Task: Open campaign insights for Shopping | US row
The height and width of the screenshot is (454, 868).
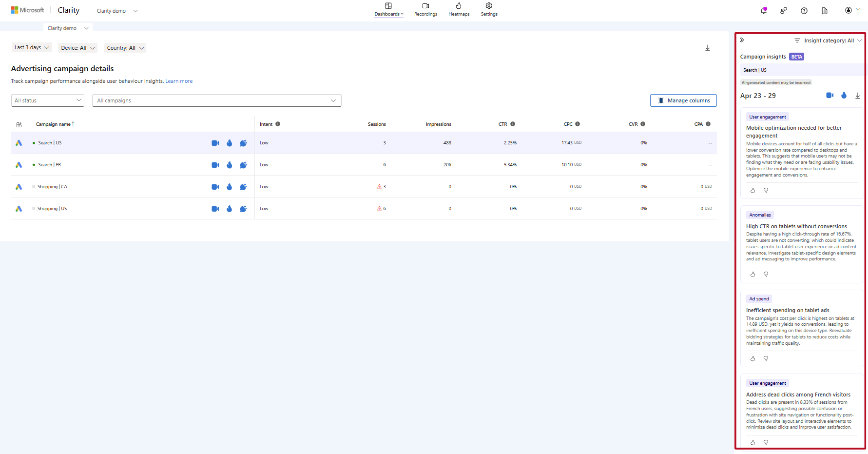Action: coord(243,209)
